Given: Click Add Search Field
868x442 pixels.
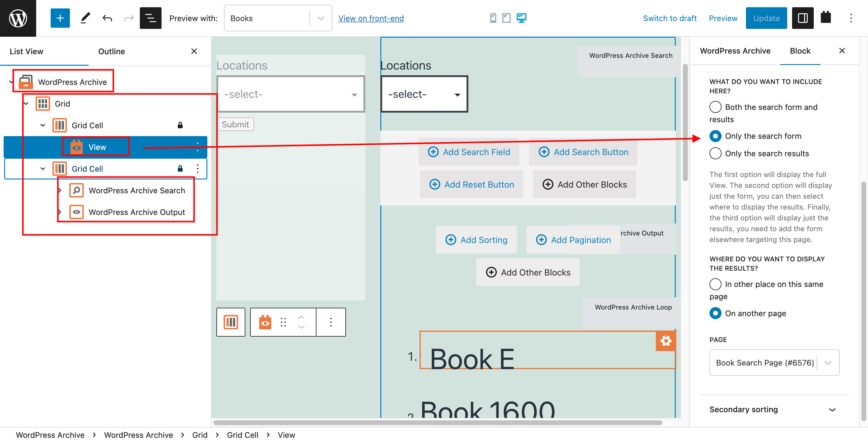Looking at the screenshot, I should click(x=469, y=152).
